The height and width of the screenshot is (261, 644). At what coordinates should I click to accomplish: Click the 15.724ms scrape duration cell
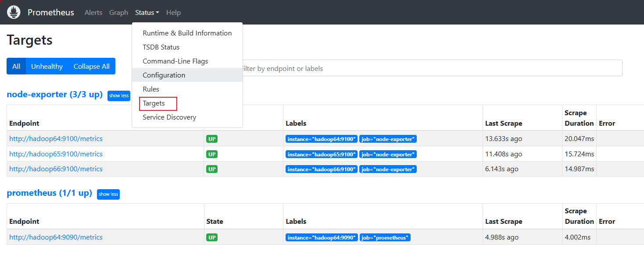580,154
